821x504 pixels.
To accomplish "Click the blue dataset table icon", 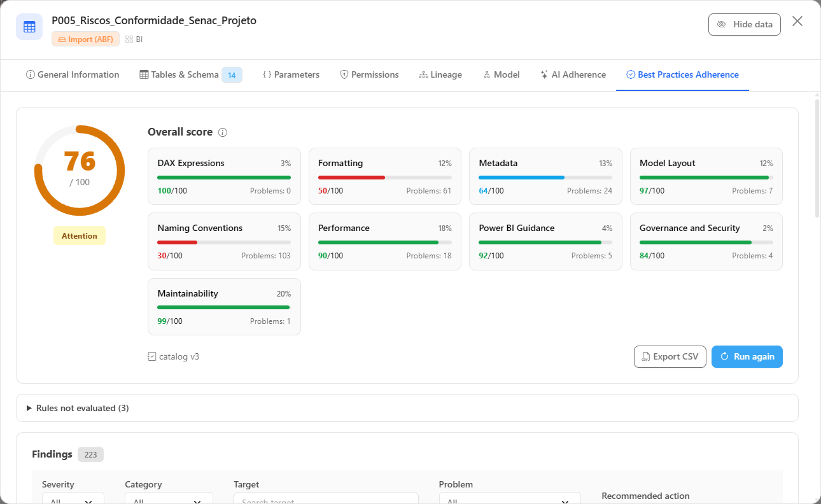I will click(29, 27).
